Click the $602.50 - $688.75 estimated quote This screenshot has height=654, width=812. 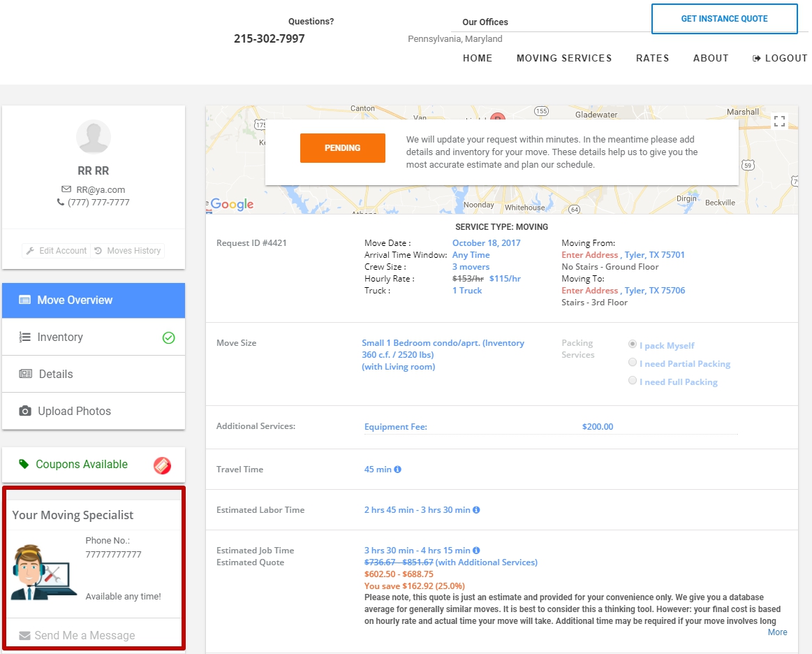399,574
